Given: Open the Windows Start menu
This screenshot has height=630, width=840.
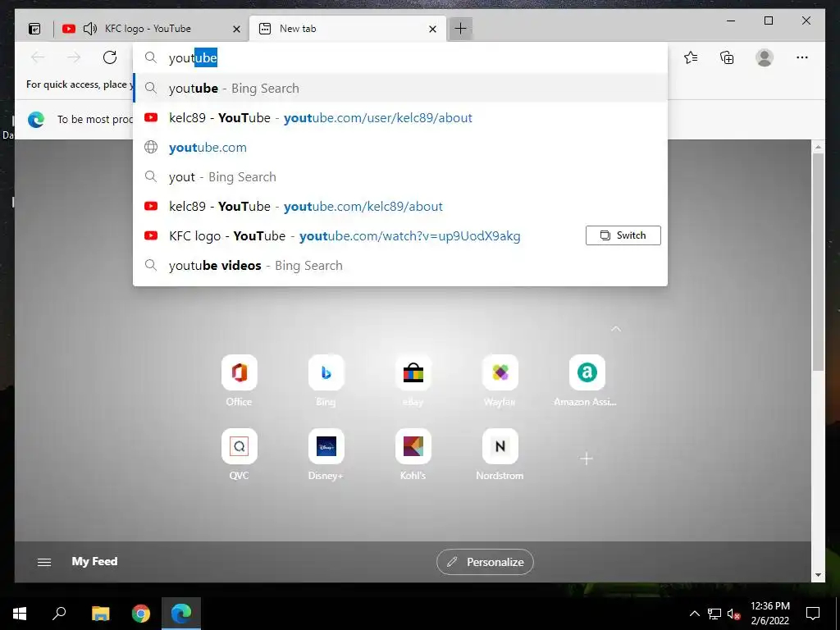Looking at the screenshot, I should point(20,614).
